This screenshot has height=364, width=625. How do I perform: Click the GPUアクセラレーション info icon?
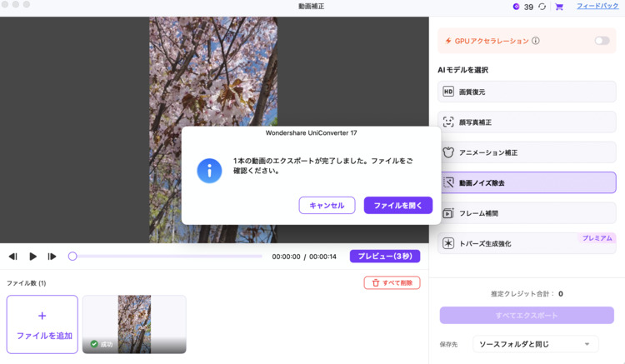click(x=536, y=41)
